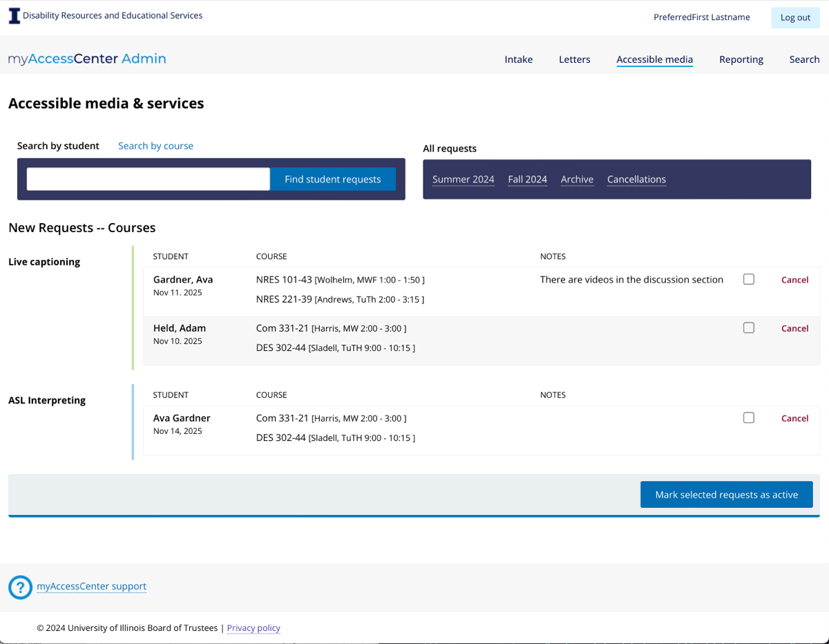The height and width of the screenshot is (644, 829).
Task: Open the PreferredFirst Lastname profile
Action: click(x=701, y=17)
